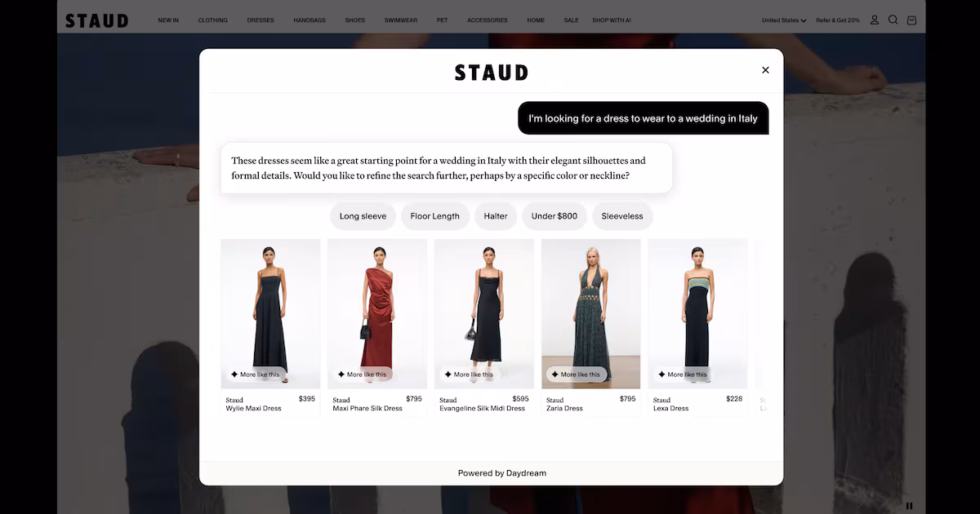More like this on Zaria Dress
Screen dimensions: 980x514
tap(577, 374)
